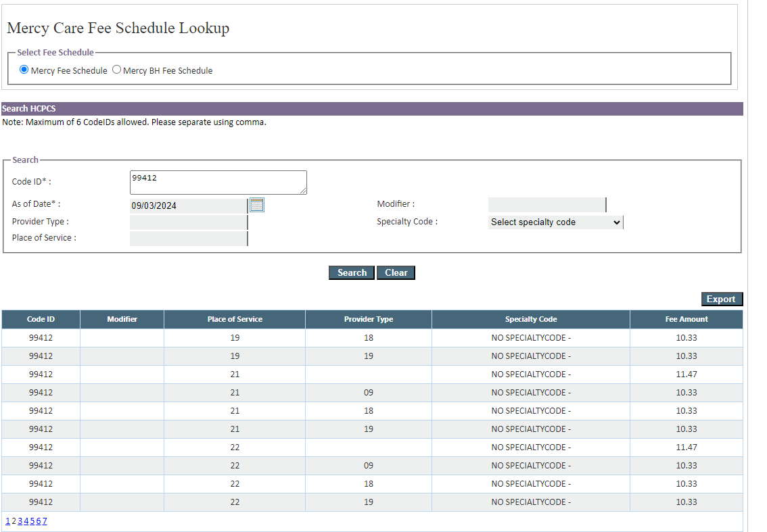
Task: Click provider type 18 in place of service 19 row
Action: [369, 338]
